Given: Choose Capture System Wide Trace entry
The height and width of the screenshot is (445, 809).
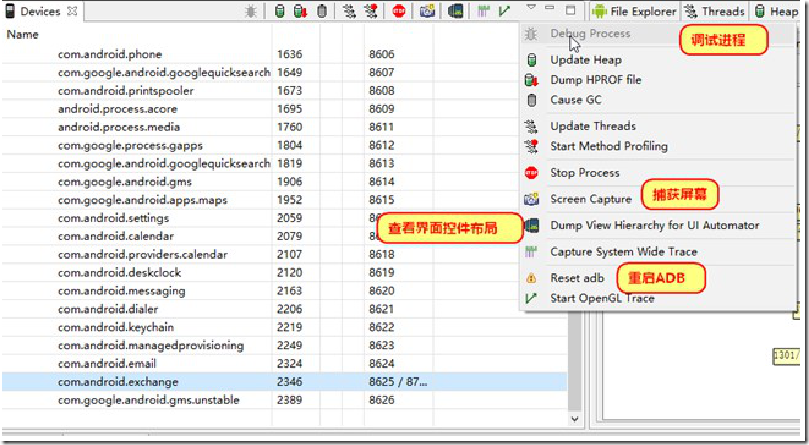Looking at the screenshot, I should pos(624,251).
